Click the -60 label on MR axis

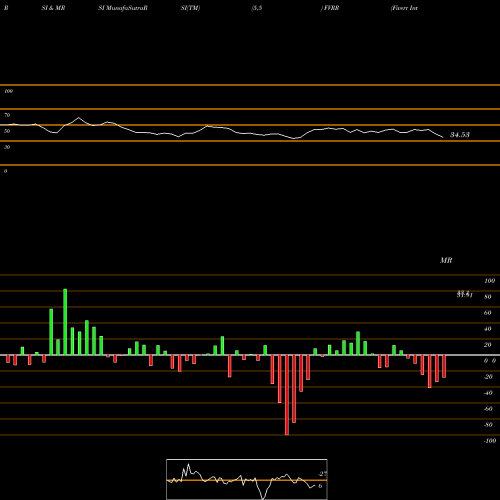coord(488,409)
